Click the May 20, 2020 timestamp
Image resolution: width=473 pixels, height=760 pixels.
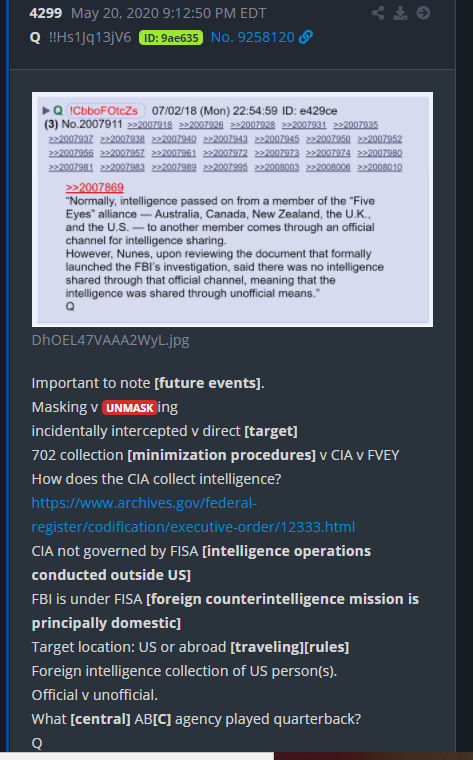[x=169, y=13]
